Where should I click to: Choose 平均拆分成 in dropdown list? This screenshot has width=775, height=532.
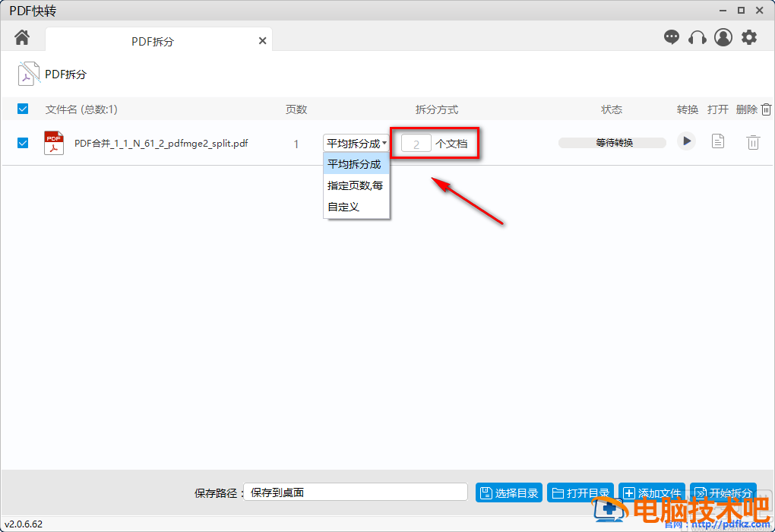[356, 164]
